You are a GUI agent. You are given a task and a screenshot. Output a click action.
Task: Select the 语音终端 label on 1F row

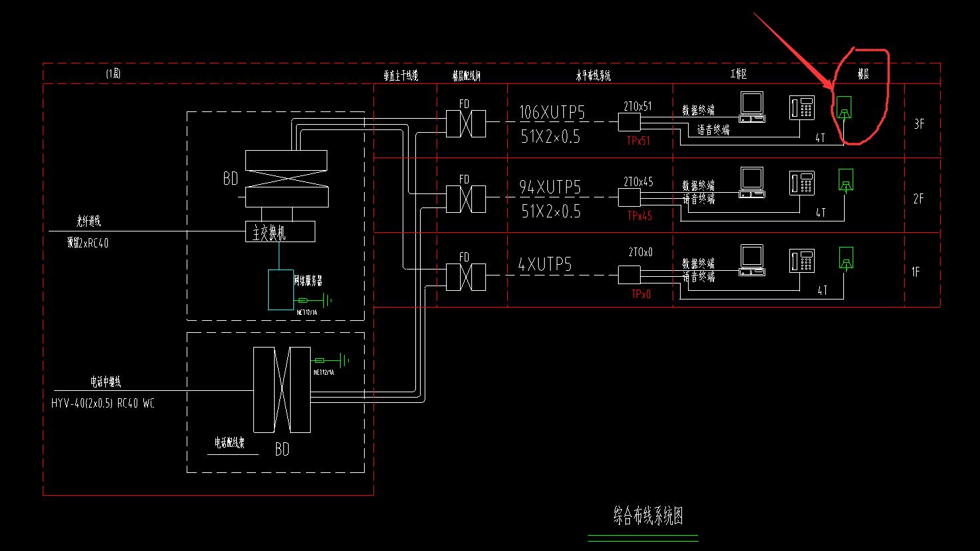pyautogui.click(x=698, y=276)
